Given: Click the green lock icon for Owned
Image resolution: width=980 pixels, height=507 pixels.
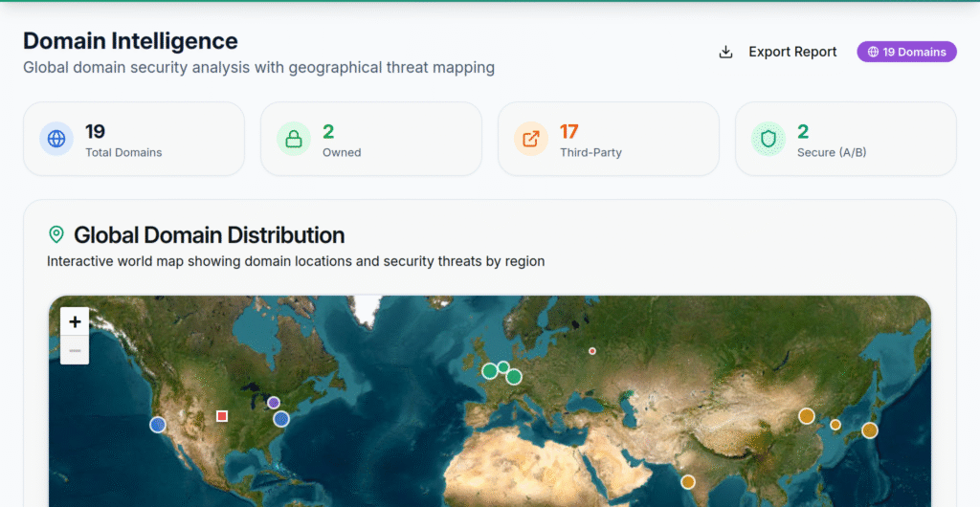Looking at the screenshot, I should [294, 139].
